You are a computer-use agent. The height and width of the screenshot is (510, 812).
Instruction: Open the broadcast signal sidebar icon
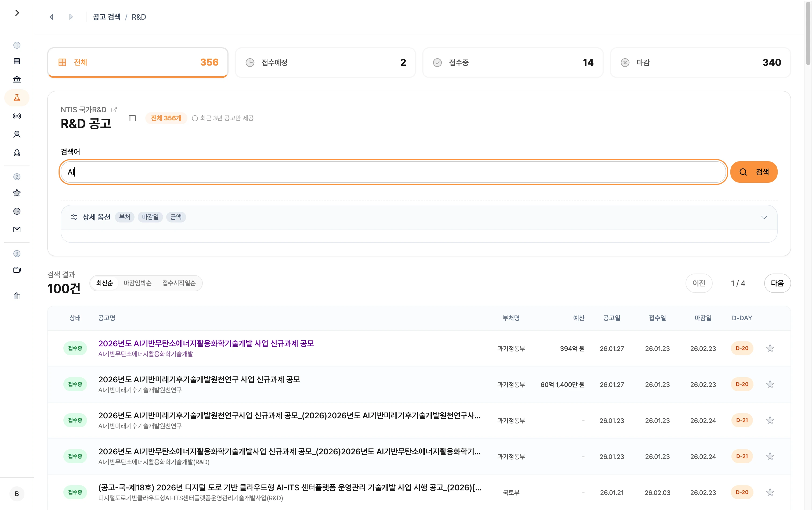coord(17,116)
